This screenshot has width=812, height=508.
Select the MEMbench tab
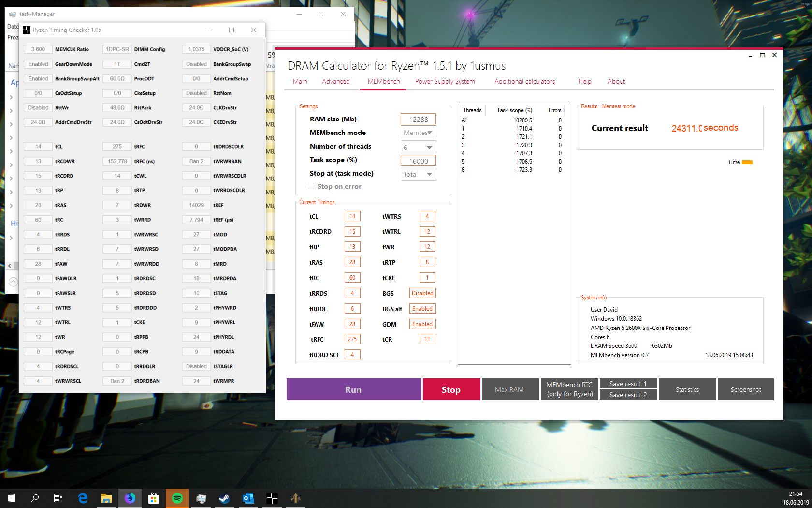(x=384, y=81)
